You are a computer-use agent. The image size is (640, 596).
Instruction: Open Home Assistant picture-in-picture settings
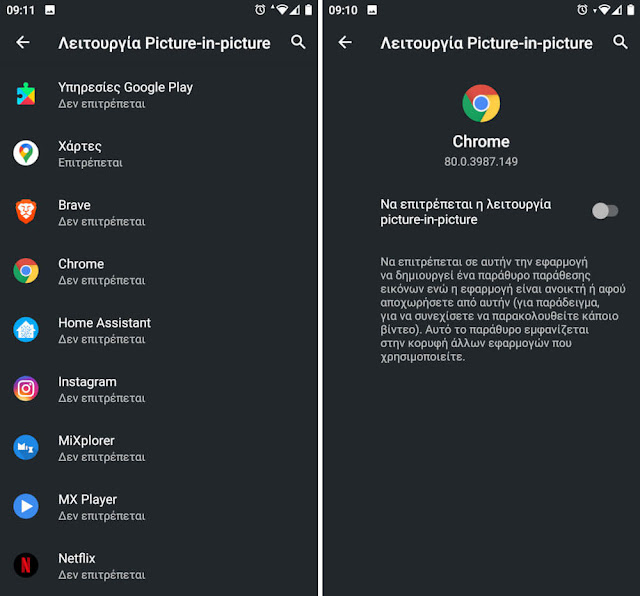pos(158,330)
